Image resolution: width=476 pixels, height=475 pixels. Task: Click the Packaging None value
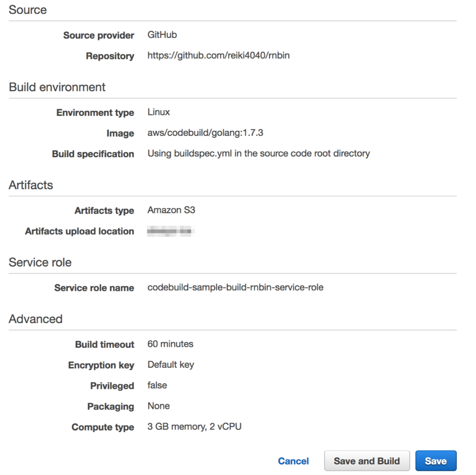click(x=159, y=406)
